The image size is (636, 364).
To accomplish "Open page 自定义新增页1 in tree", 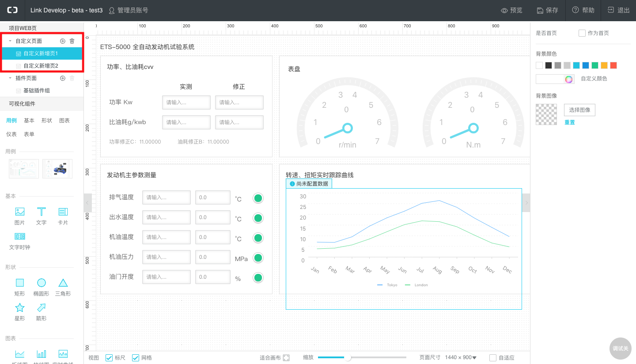I will click(42, 53).
